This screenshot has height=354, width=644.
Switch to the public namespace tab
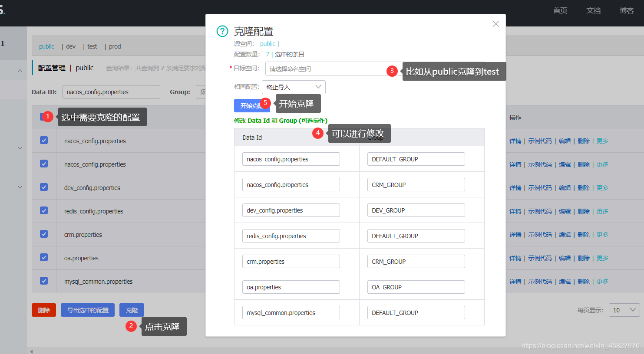click(x=46, y=46)
